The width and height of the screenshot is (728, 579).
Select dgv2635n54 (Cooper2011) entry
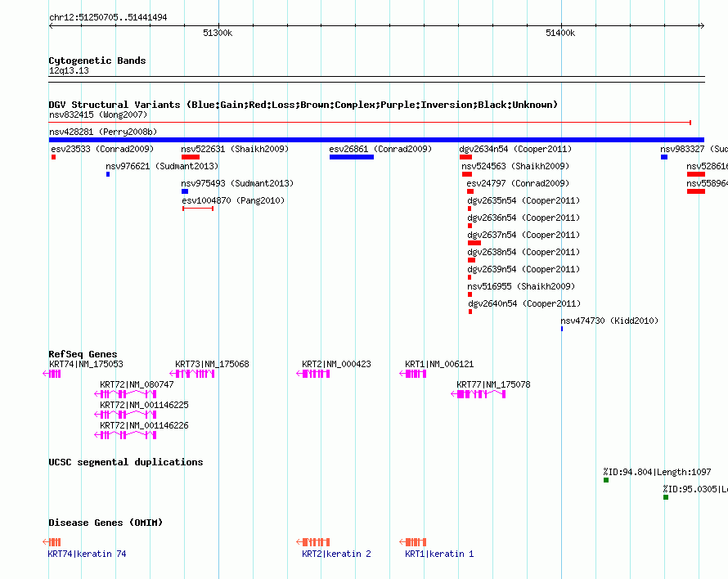coord(524,200)
